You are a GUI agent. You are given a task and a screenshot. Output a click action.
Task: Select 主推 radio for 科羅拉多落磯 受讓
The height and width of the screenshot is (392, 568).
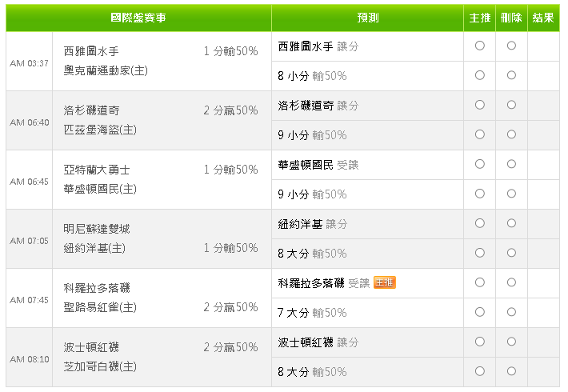480,282
